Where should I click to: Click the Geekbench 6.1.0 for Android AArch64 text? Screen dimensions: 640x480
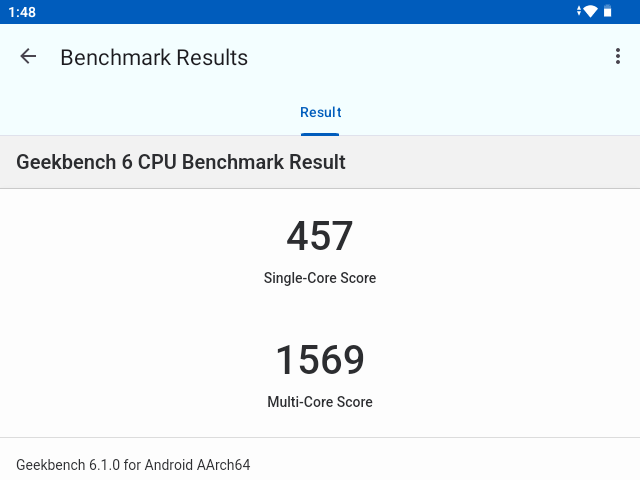pyautogui.click(x=133, y=465)
